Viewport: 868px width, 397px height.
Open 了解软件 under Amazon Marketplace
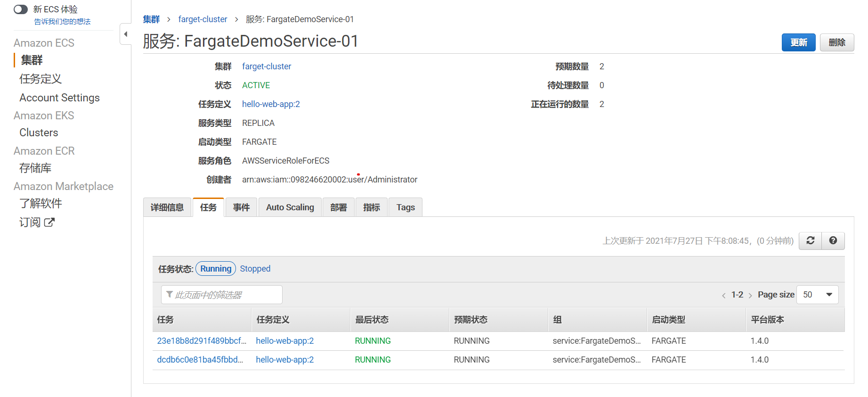click(41, 203)
